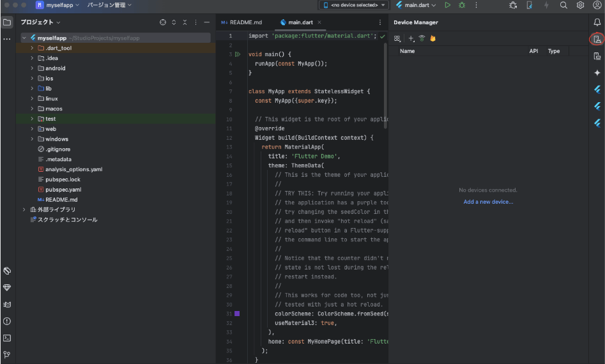Viewport: 605px width, 364px height.
Task: Click the green inspection checkmark in the editor
Action: click(x=383, y=36)
